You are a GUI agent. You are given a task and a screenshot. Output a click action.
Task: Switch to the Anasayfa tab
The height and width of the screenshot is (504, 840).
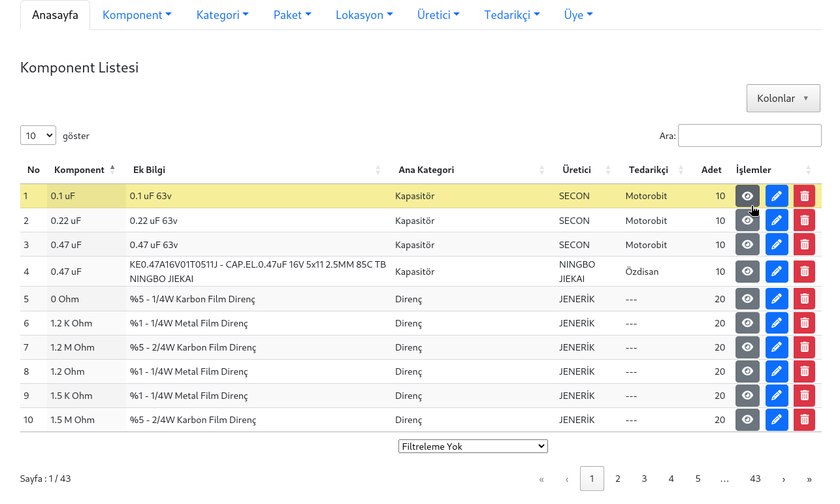(x=55, y=15)
